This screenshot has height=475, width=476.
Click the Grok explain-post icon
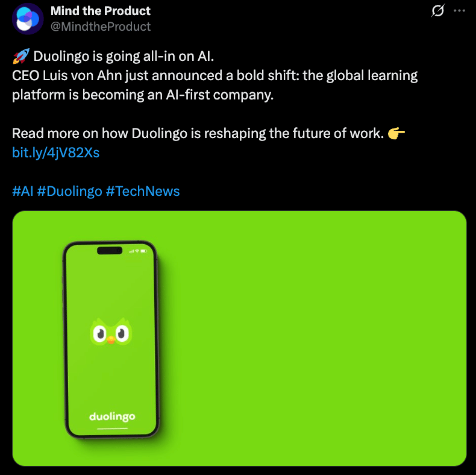point(438,11)
